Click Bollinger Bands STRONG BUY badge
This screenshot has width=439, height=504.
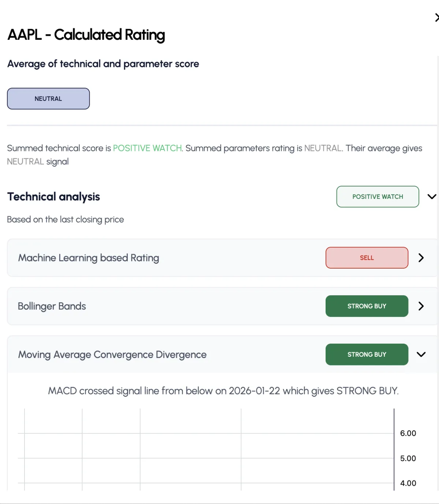(x=367, y=306)
